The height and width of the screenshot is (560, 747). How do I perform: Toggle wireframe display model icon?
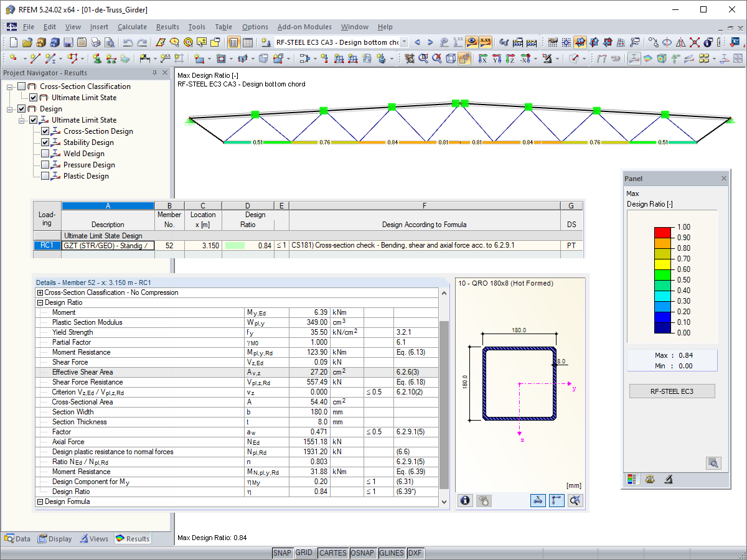pos(451,58)
